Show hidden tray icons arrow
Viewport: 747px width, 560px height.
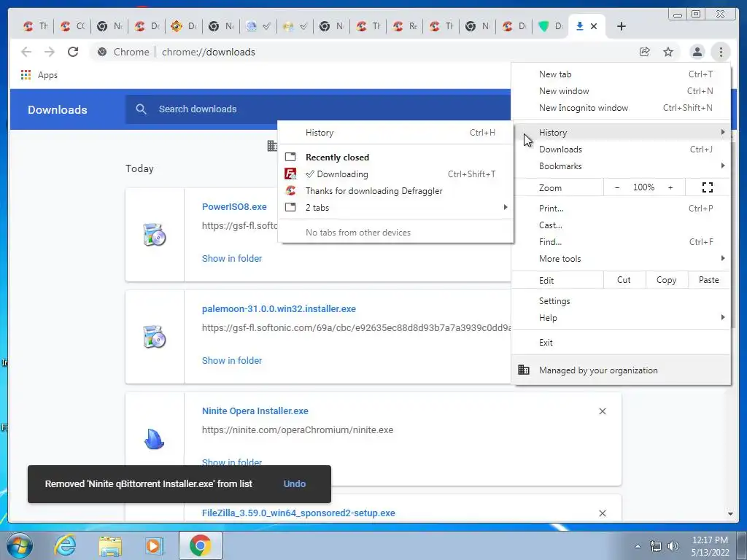pos(638,546)
